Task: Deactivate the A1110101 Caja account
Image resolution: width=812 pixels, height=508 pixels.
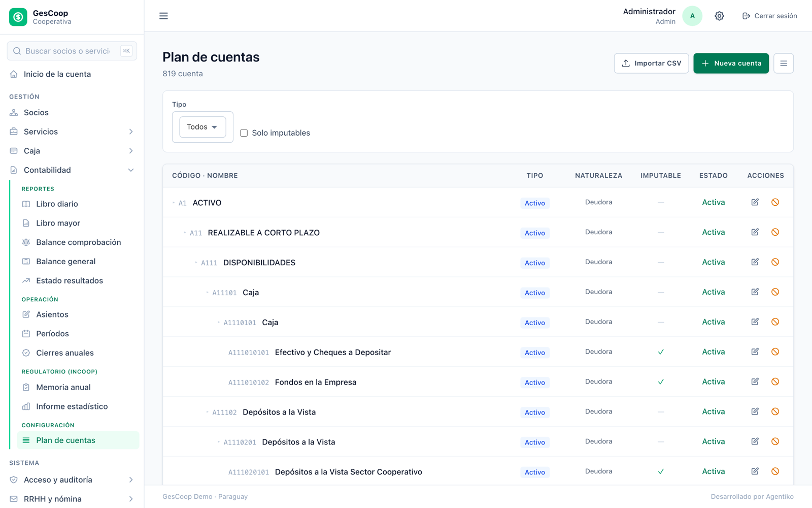Action: click(x=775, y=322)
